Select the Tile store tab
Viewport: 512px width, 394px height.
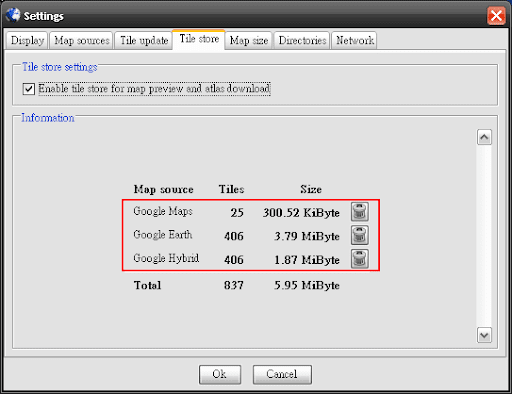(x=199, y=39)
